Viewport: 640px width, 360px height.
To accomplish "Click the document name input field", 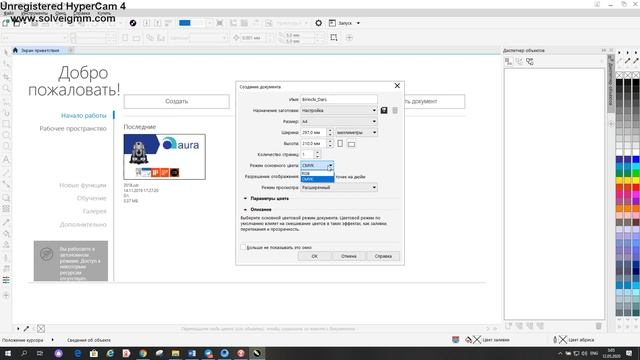I will [338, 99].
